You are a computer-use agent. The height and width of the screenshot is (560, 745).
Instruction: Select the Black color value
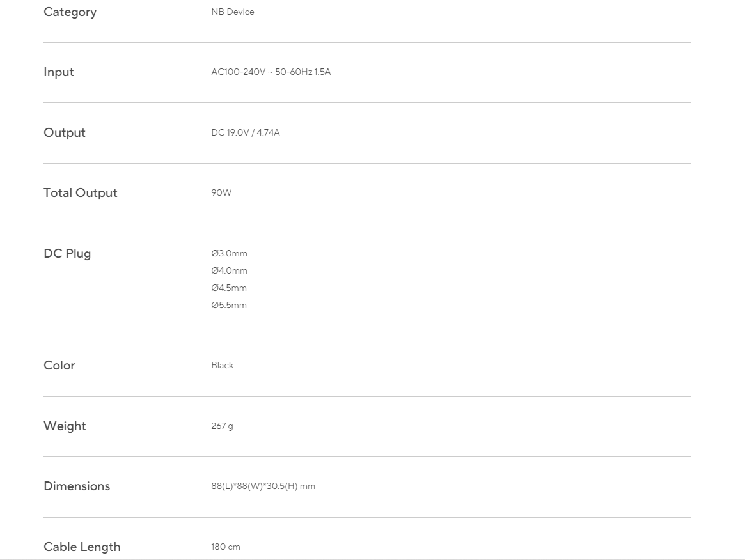223,366
